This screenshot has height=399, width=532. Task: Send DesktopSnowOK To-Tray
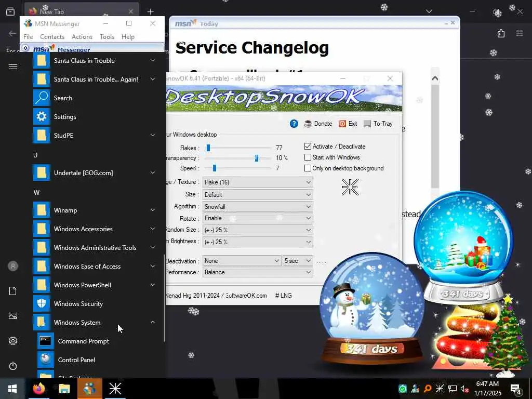click(378, 124)
